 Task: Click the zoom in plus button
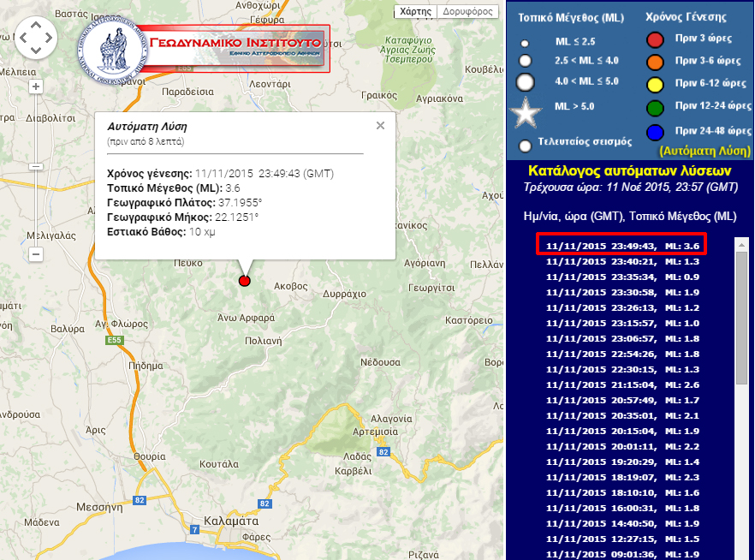tap(35, 86)
